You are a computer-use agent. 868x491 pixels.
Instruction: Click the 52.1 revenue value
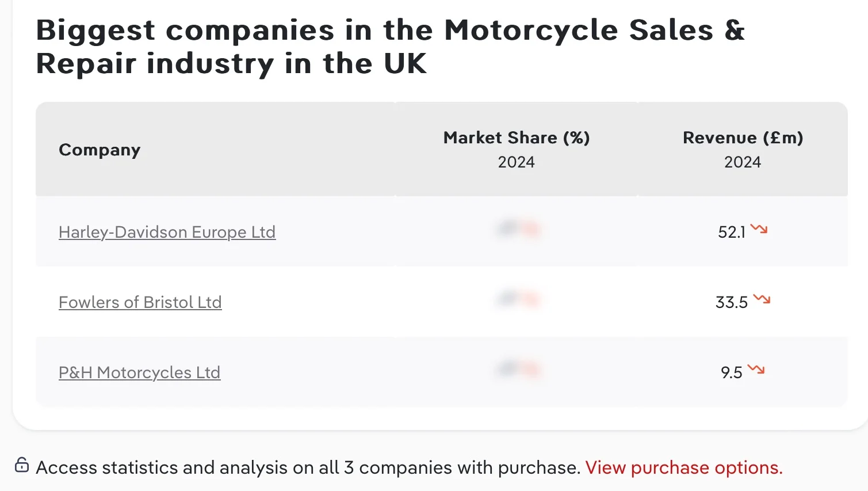tap(731, 232)
